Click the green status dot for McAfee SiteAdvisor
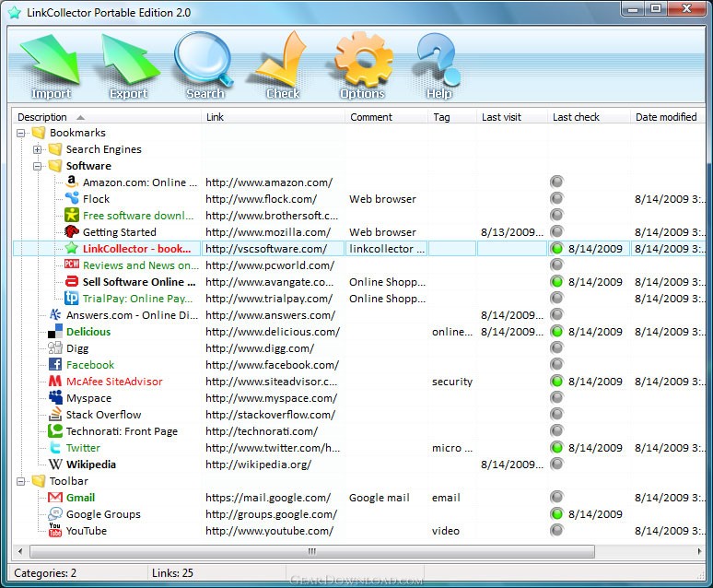This screenshot has width=713, height=588. point(556,381)
